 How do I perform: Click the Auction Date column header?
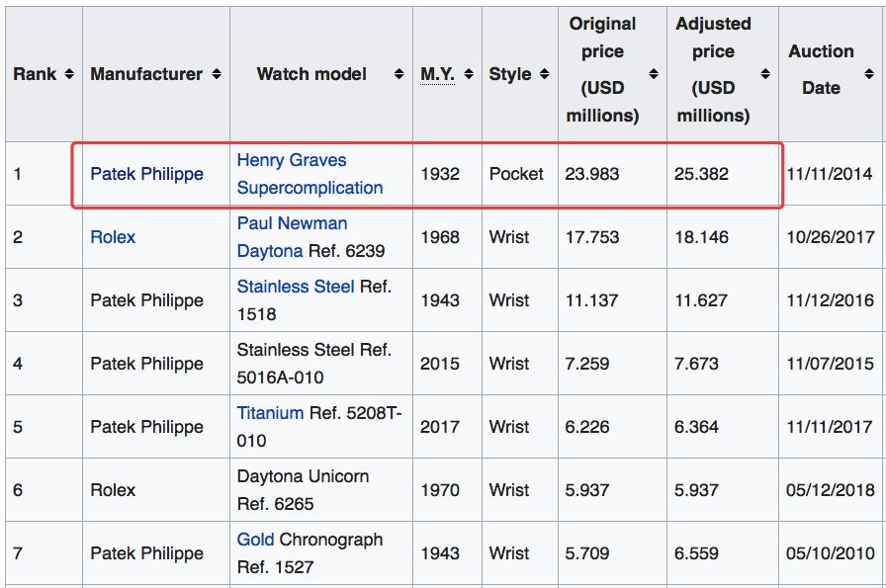click(x=821, y=69)
